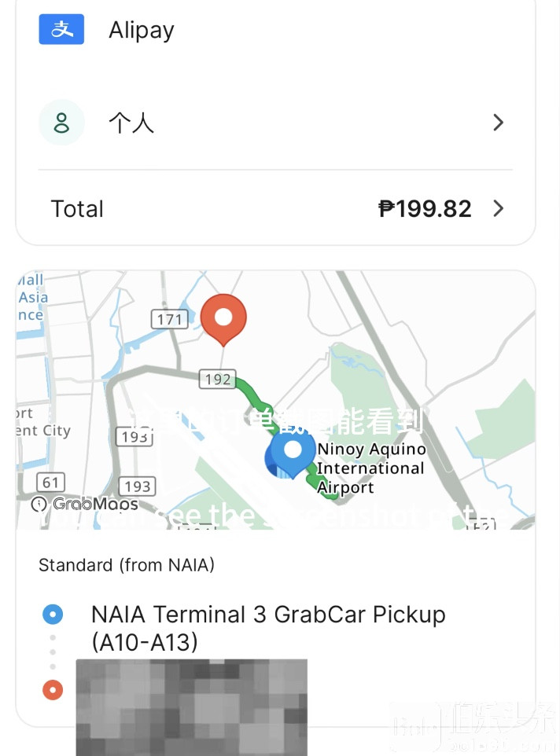Screen dimensions: 560x756
Task: Tap the route 61 road shield
Action: [51, 483]
